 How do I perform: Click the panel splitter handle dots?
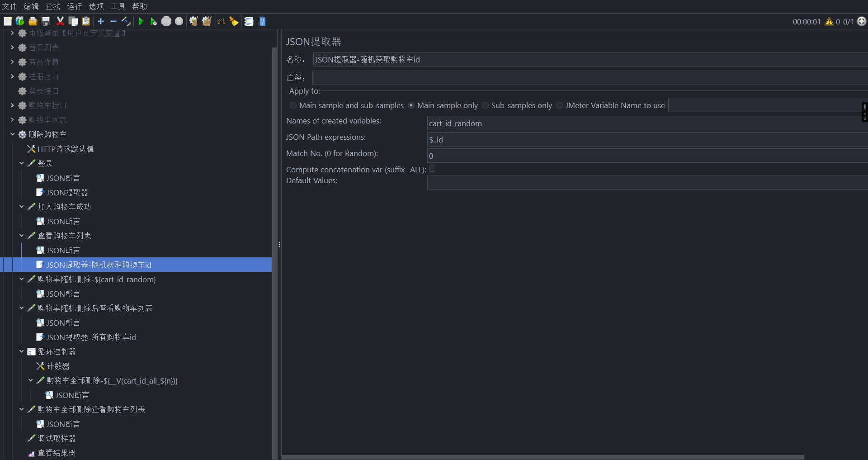click(279, 245)
